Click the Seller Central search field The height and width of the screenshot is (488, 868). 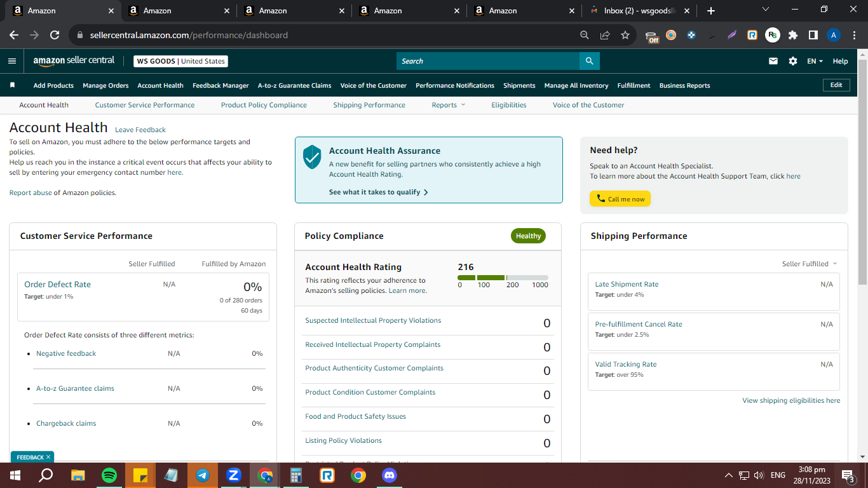(488, 61)
